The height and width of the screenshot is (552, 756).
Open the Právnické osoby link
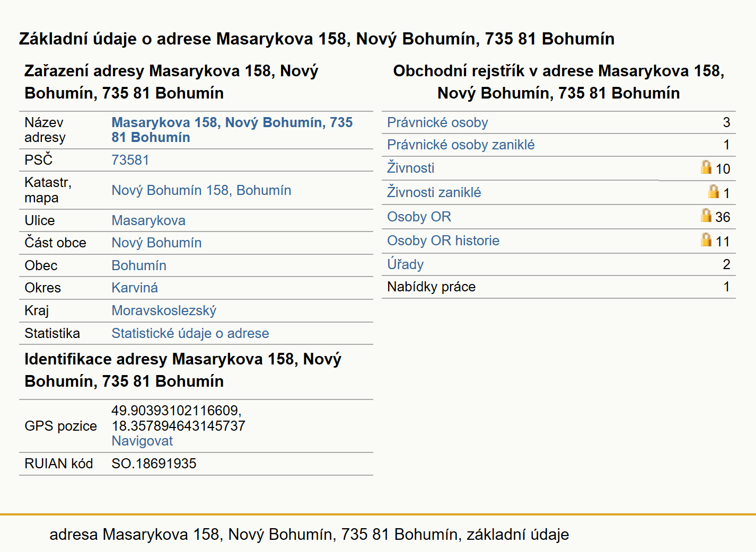(437, 122)
